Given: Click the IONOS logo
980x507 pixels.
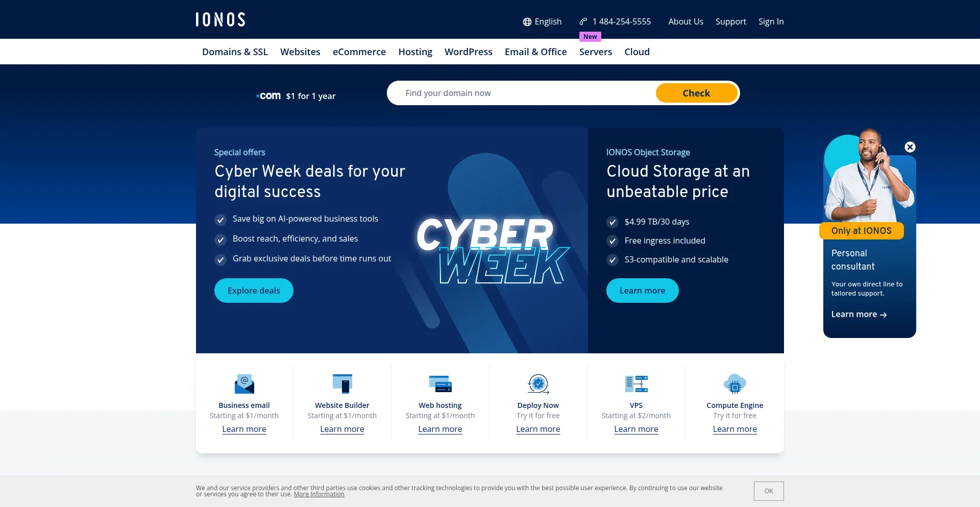Looking at the screenshot, I should click(x=220, y=20).
